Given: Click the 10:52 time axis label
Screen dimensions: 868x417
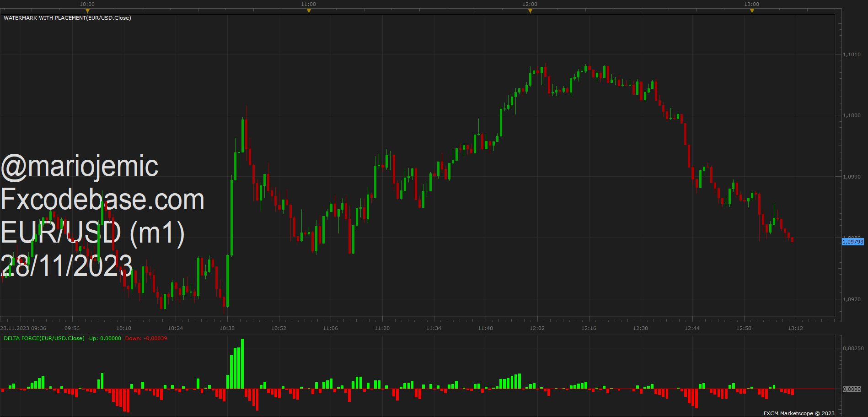Looking at the screenshot, I should (279, 328).
